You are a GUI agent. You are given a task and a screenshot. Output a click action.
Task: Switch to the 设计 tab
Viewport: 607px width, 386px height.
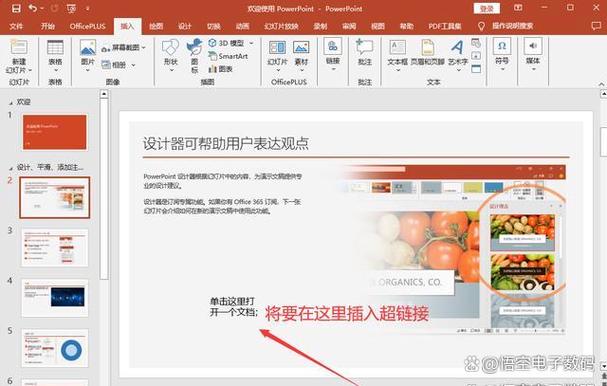point(185,26)
